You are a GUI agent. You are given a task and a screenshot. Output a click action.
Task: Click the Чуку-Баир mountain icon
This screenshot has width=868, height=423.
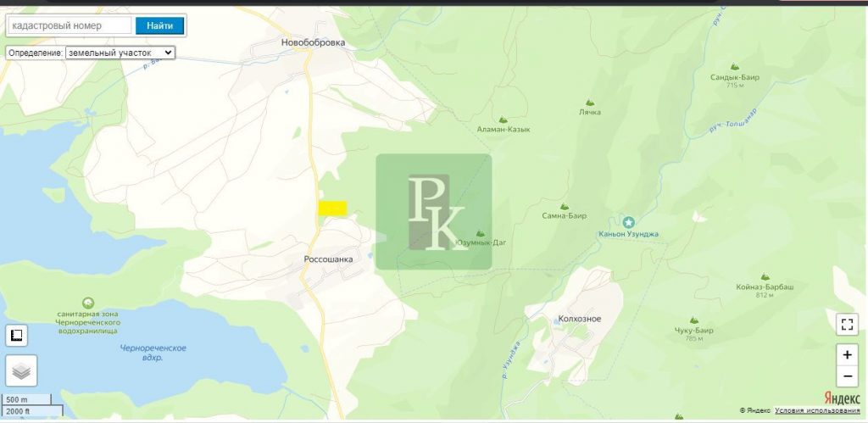point(694,320)
